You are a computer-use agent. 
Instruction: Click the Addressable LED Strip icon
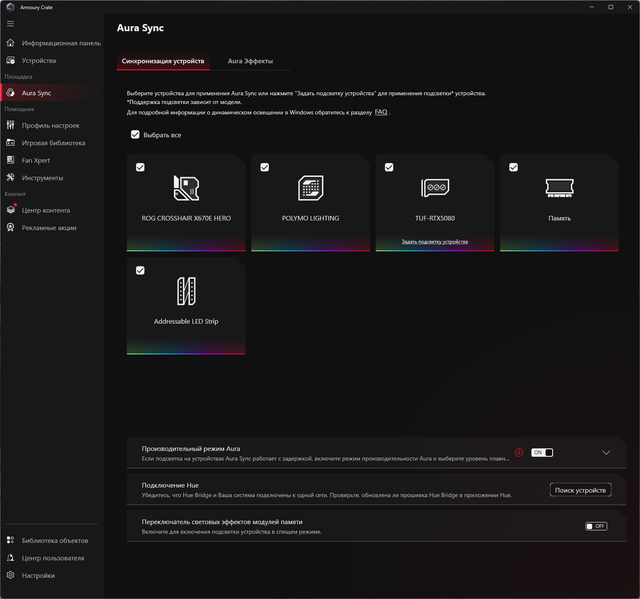[x=186, y=291]
